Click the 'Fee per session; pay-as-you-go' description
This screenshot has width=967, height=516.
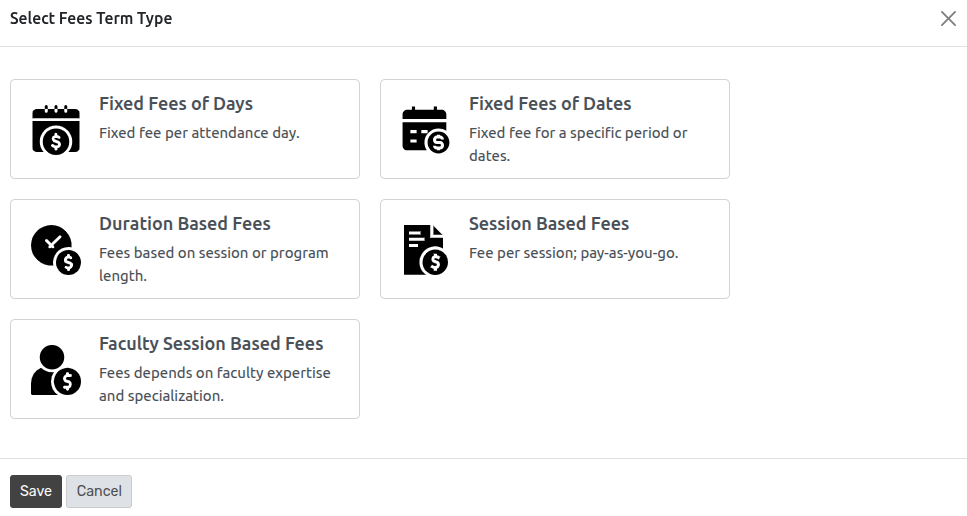[574, 253]
